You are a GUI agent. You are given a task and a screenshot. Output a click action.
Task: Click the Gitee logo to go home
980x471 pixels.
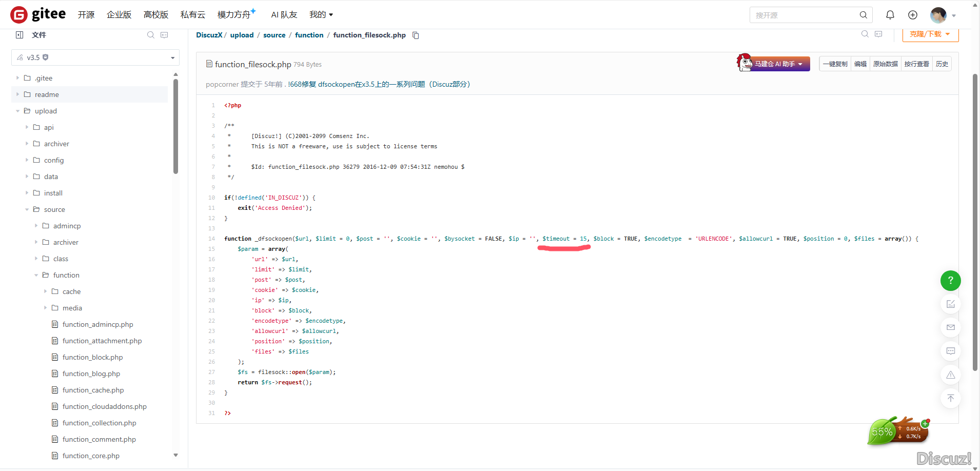[x=19, y=14]
